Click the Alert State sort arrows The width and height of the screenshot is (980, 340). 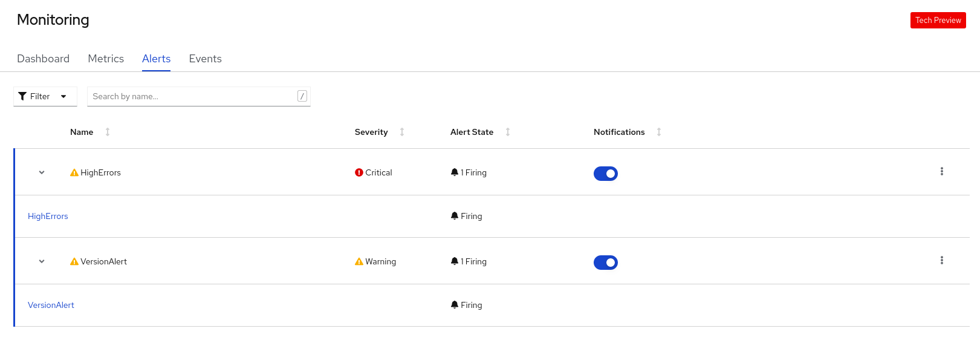coord(508,132)
